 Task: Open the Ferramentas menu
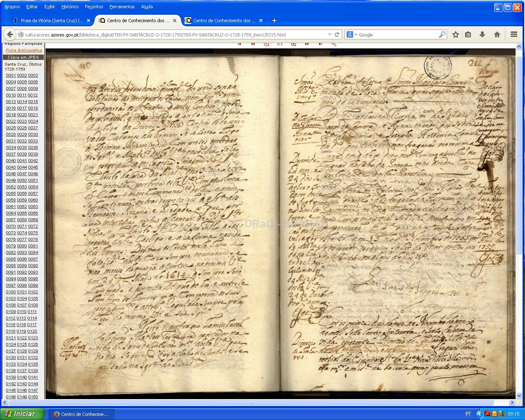tap(122, 7)
